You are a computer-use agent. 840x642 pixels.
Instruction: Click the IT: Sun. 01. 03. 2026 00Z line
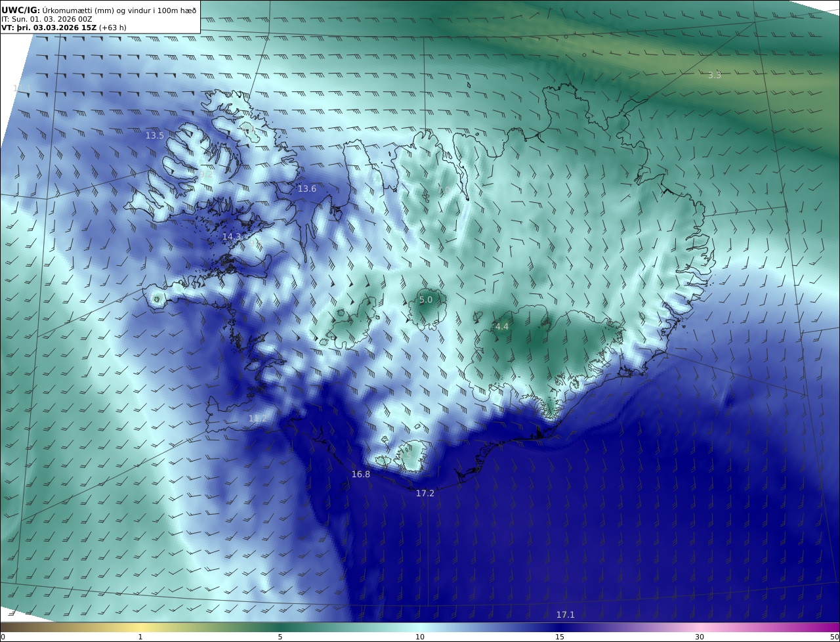[x=47, y=19]
